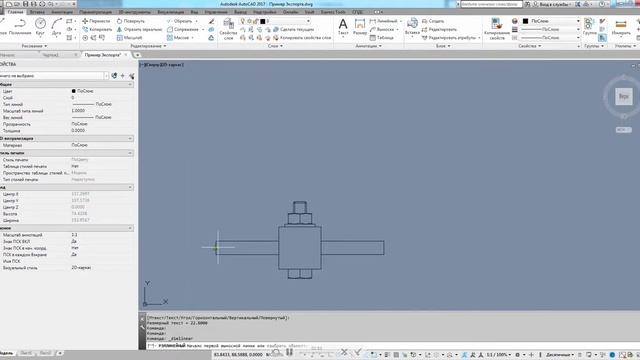Expand the Слои panel

click(x=275, y=46)
